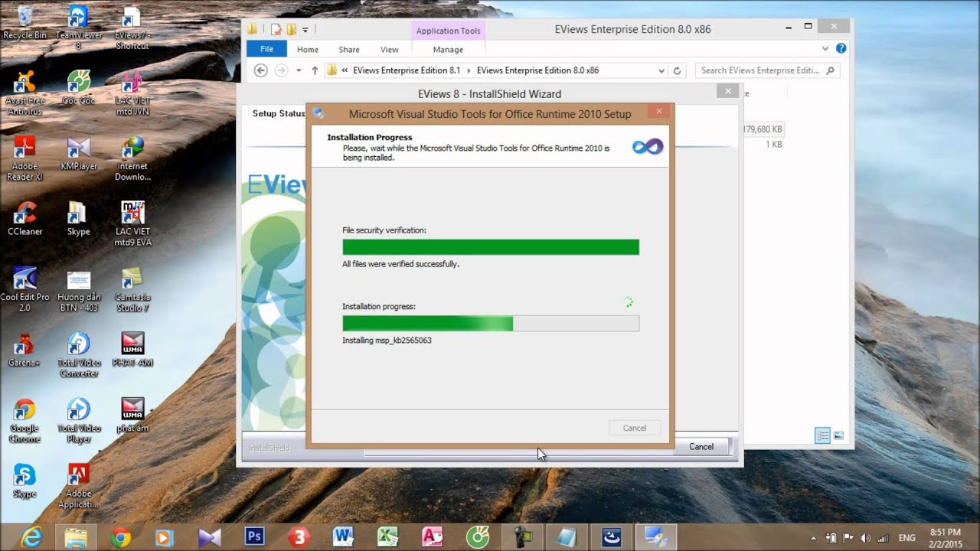The height and width of the screenshot is (551, 980).
Task: Open the help icon in Explorer ribbon
Action: pos(841,48)
